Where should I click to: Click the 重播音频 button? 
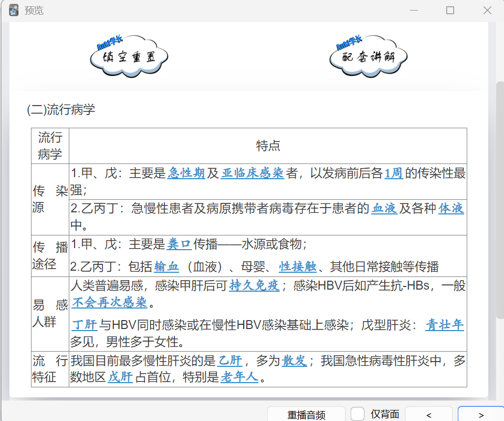click(x=306, y=414)
